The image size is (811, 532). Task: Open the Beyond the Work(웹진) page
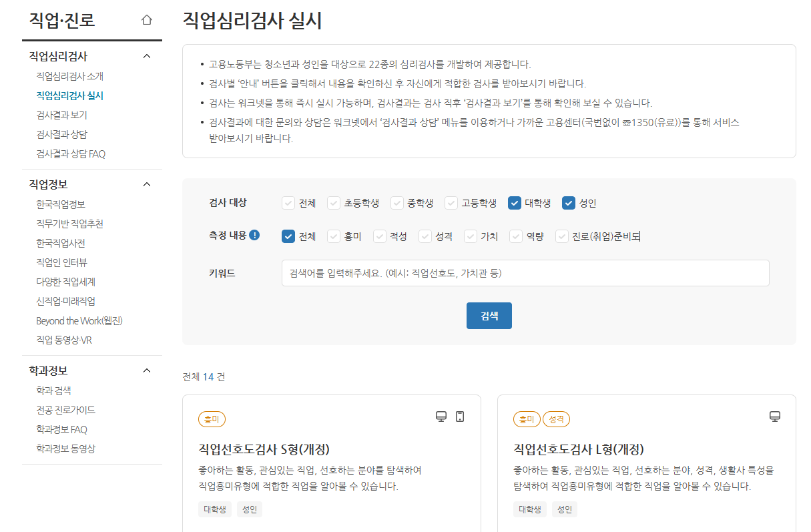point(79,320)
